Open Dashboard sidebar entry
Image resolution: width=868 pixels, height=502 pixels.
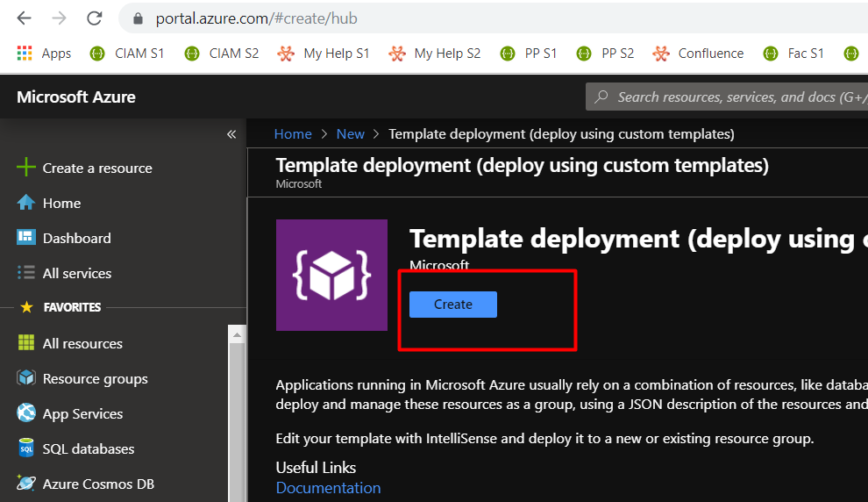[77, 238]
